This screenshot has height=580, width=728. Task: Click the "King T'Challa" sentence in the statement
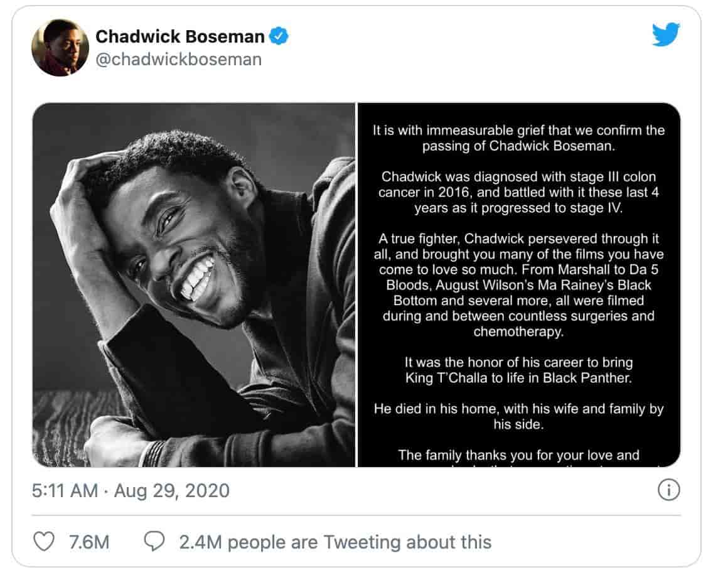[518, 379]
